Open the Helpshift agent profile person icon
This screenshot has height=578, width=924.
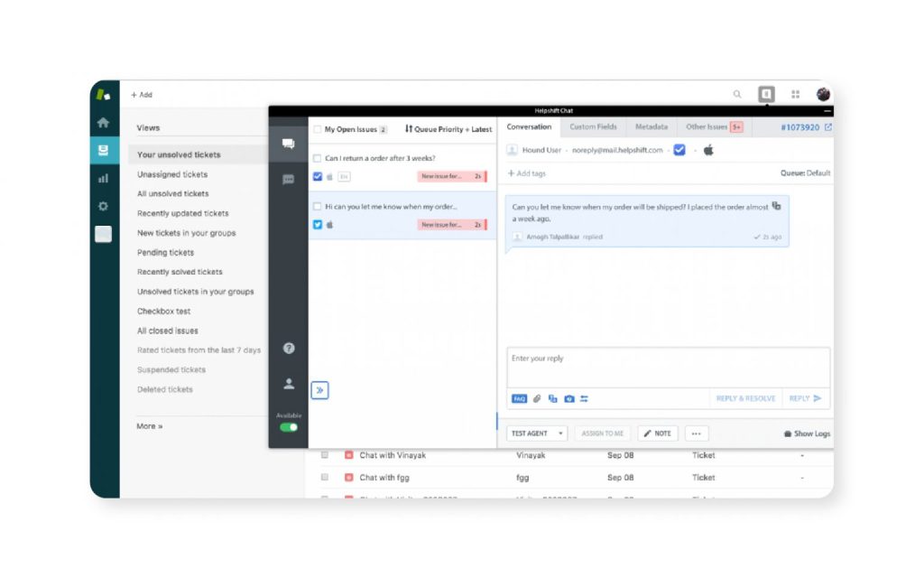click(x=289, y=384)
